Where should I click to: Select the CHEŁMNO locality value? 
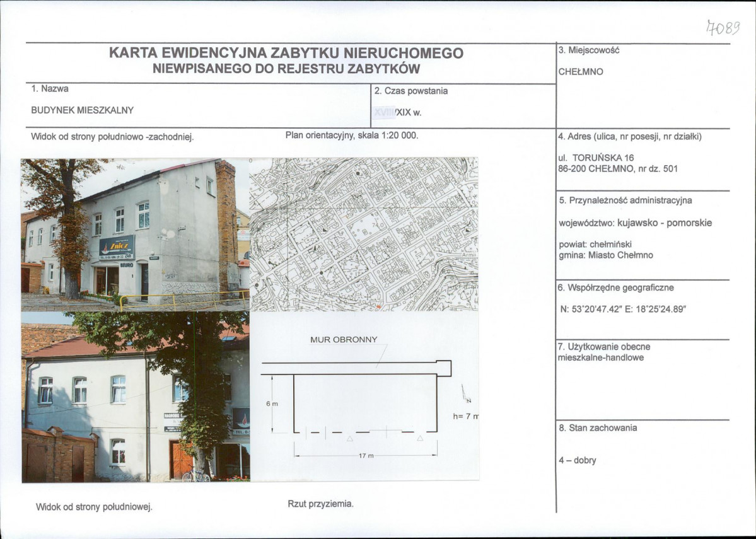580,72
